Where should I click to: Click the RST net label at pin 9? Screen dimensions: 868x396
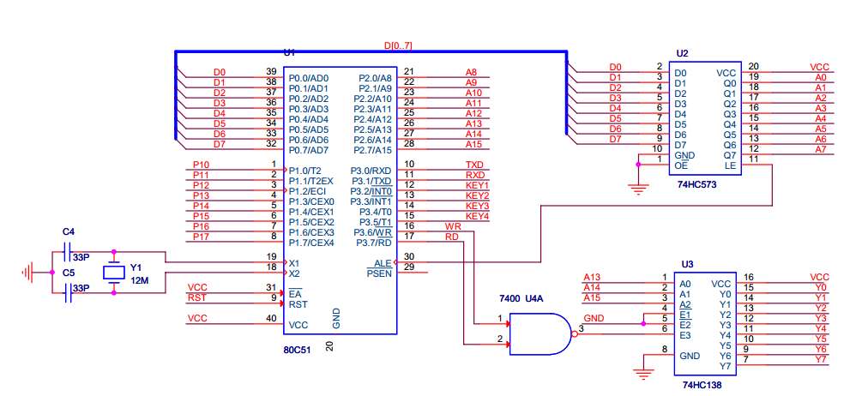coord(196,298)
